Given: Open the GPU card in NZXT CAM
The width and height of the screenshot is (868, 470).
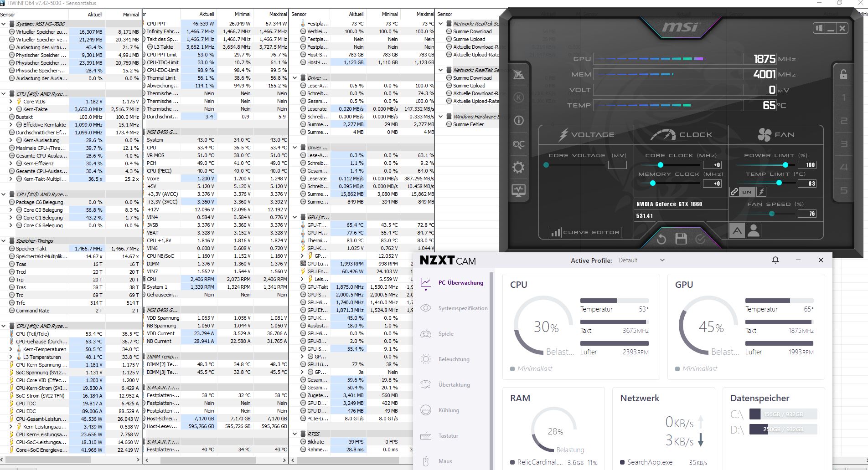Looking at the screenshot, I should (x=746, y=327).
